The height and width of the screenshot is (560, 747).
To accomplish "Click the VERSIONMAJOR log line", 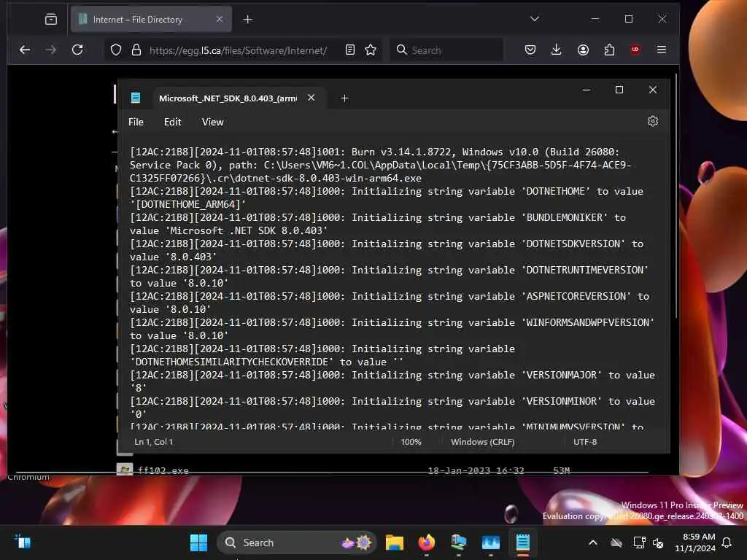I will (392, 381).
